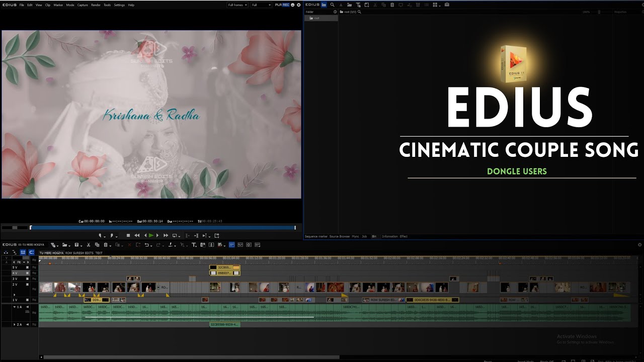Open the Effect tab
The image size is (644, 362).
404,236
